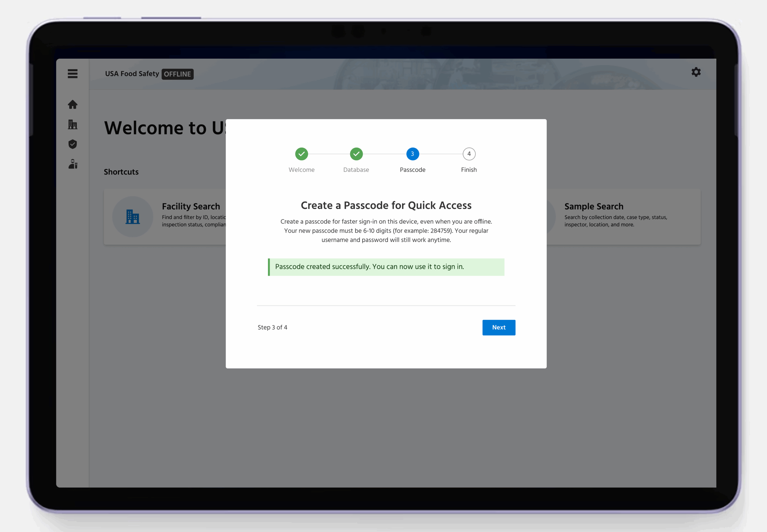Click the Facility Search building icon
This screenshot has width=767, height=532.
tap(132, 217)
